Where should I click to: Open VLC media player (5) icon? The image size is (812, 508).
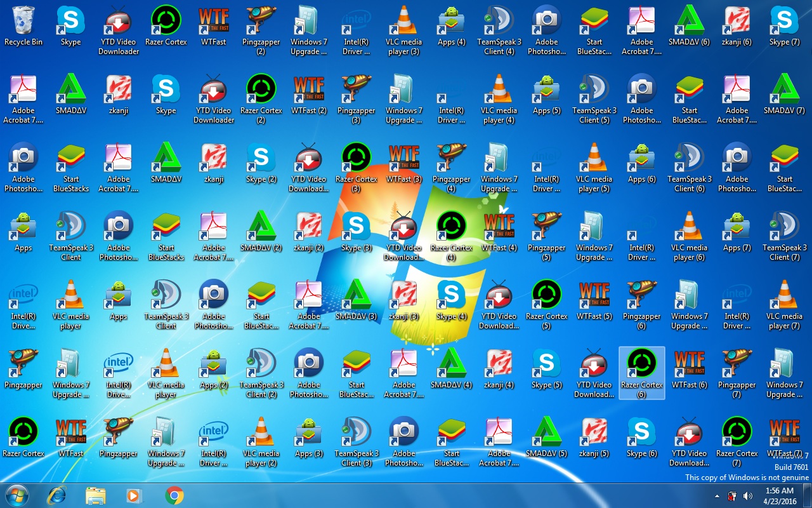click(x=594, y=168)
